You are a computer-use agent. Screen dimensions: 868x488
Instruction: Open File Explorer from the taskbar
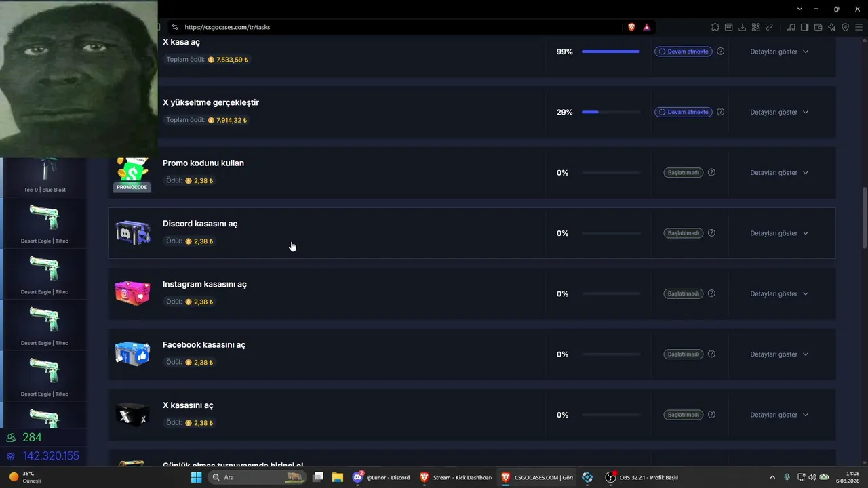(x=337, y=477)
